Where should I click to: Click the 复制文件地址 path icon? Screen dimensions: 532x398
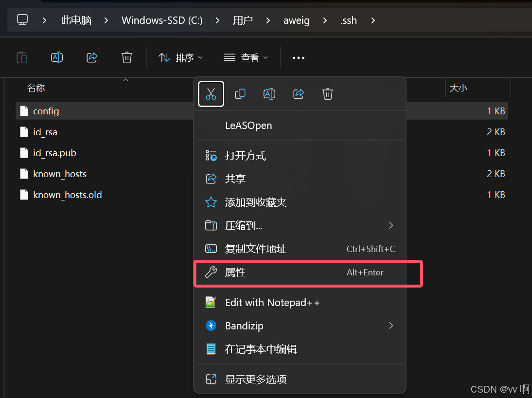tap(211, 249)
